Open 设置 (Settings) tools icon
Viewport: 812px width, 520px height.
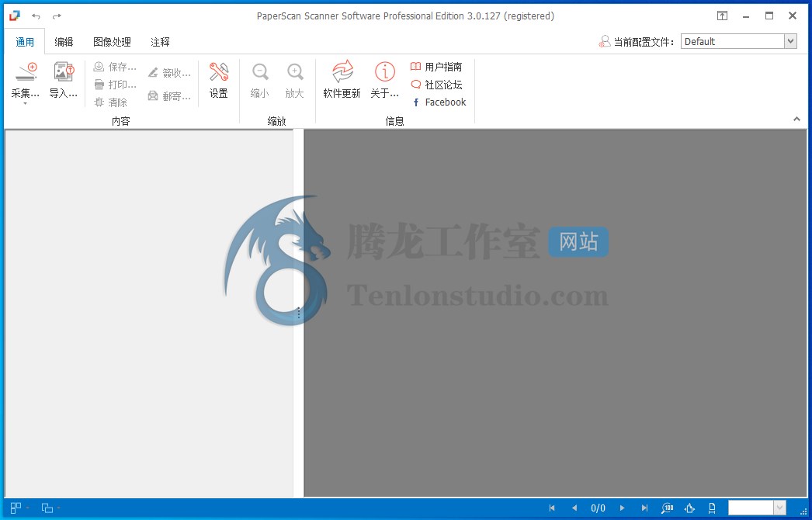(x=219, y=72)
